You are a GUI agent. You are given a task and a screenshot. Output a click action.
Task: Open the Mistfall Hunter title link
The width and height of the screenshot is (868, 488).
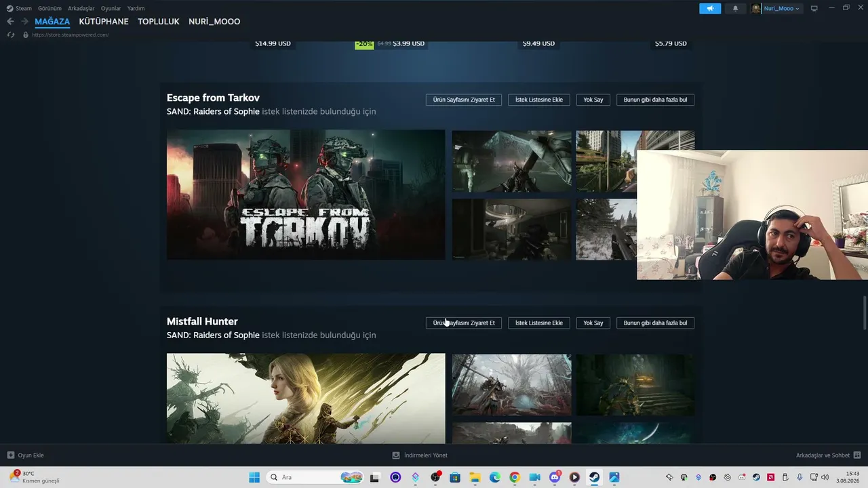(x=202, y=321)
